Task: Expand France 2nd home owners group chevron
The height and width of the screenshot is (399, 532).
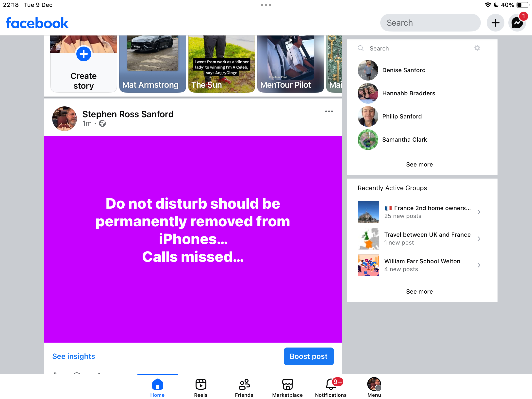Action: pos(479,212)
